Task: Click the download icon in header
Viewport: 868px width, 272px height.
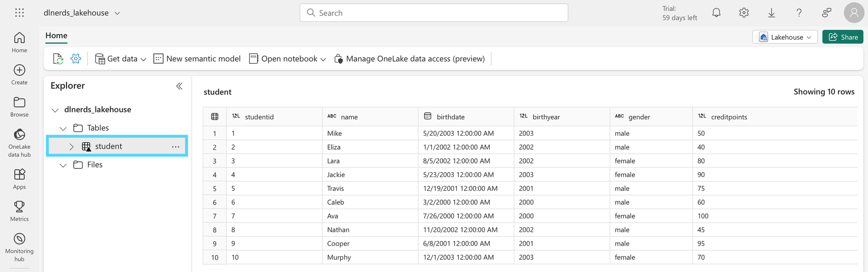Action: tap(771, 13)
